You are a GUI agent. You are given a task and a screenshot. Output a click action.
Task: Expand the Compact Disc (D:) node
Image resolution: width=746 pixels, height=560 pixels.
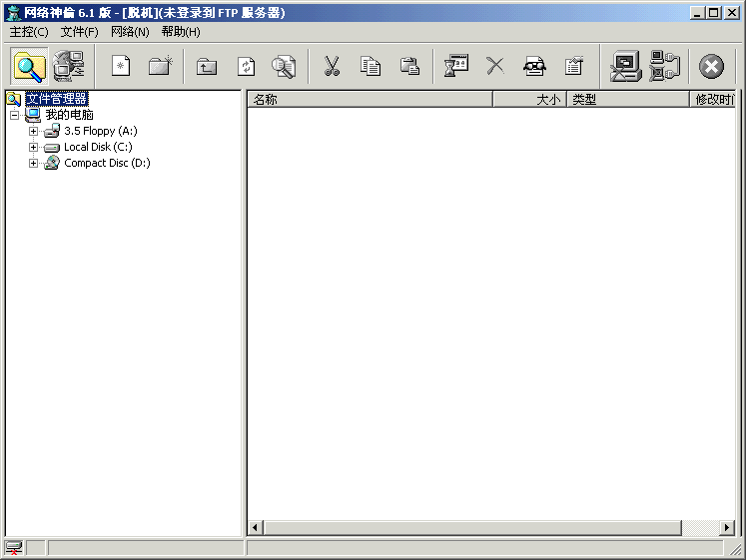tap(33, 163)
